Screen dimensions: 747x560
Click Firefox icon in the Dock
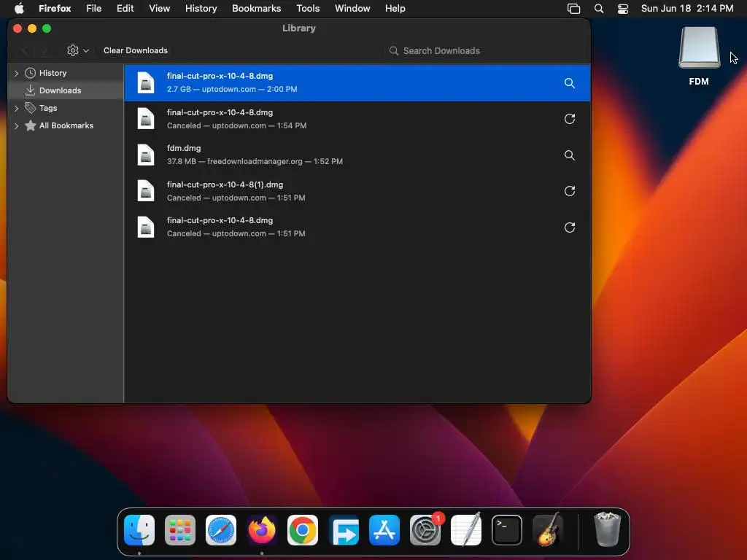pyautogui.click(x=262, y=530)
